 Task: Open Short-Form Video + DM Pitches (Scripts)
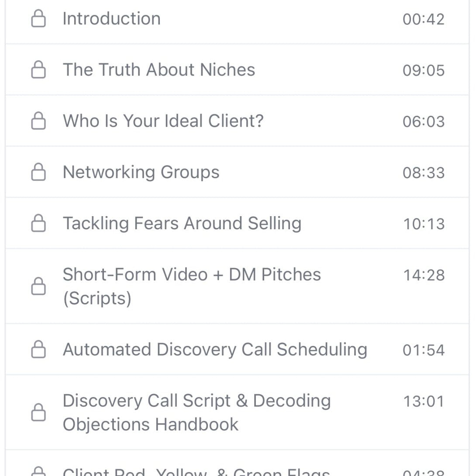click(x=192, y=286)
